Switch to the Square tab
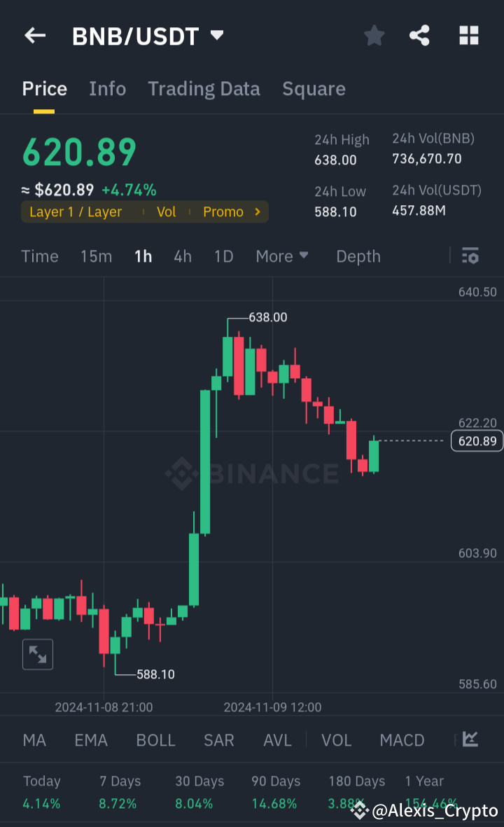The height and width of the screenshot is (827, 504). pyautogui.click(x=314, y=89)
